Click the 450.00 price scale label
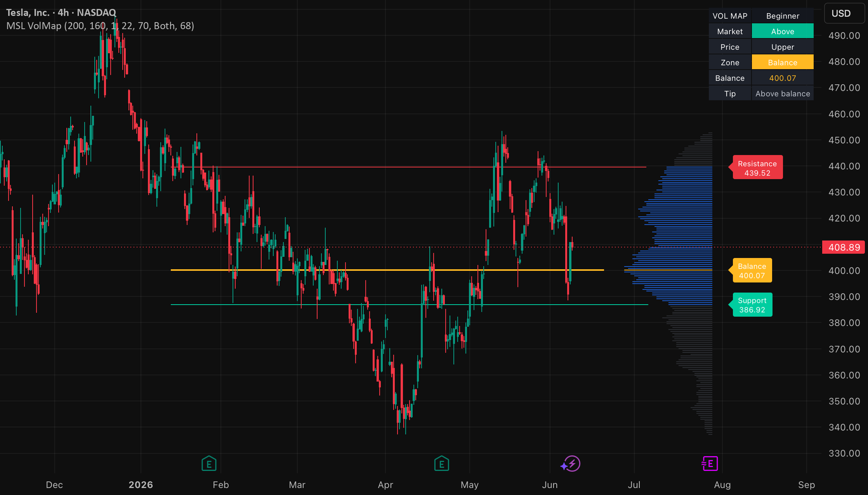 pyautogui.click(x=844, y=140)
